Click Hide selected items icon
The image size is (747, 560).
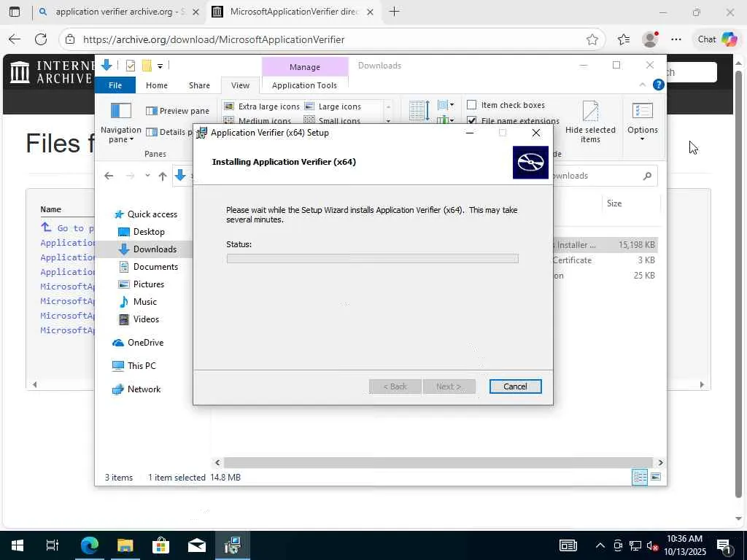(590, 111)
